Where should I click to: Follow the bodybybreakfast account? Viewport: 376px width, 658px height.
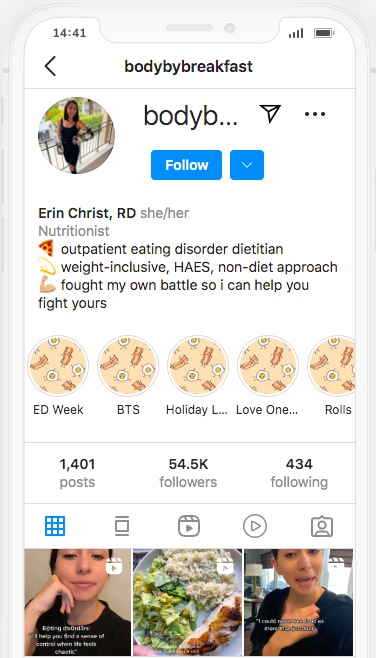click(x=186, y=165)
